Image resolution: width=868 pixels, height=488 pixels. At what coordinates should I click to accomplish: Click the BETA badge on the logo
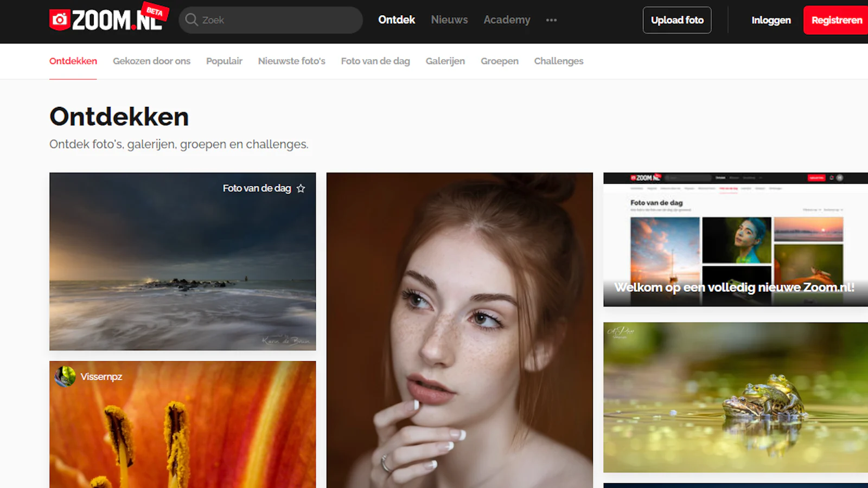coord(155,11)
